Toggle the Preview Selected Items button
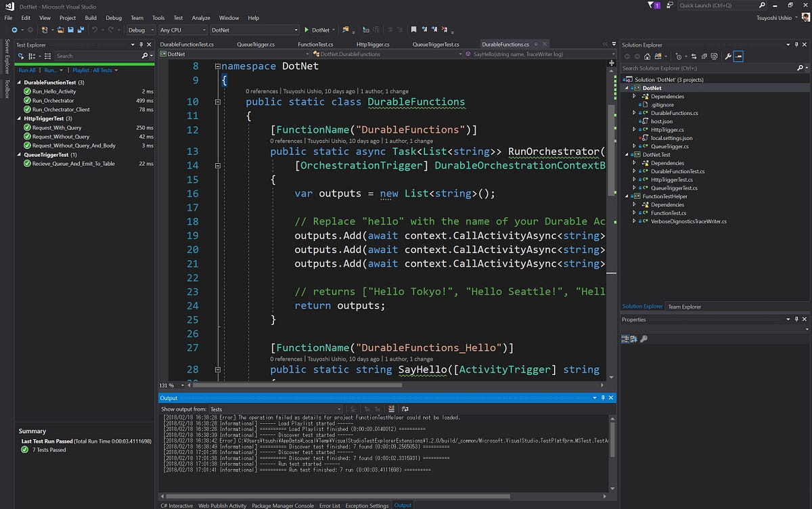812x509 pixels. [738, 57]
